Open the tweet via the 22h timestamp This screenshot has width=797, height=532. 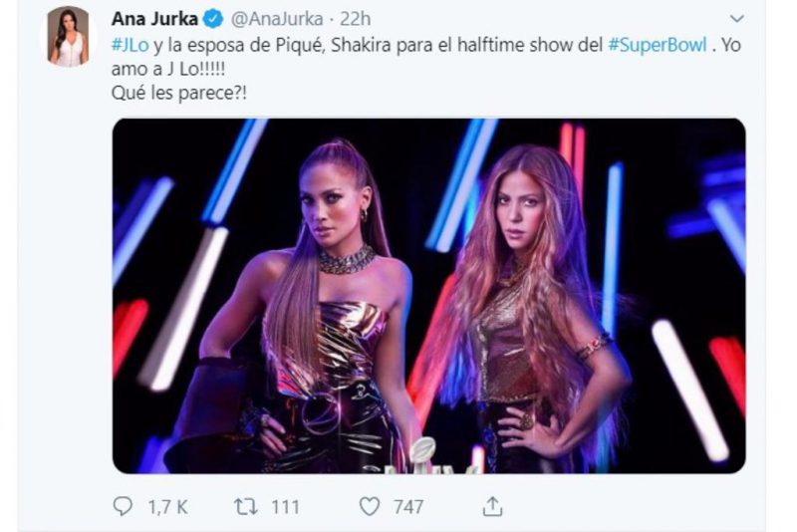click(355, 19)
